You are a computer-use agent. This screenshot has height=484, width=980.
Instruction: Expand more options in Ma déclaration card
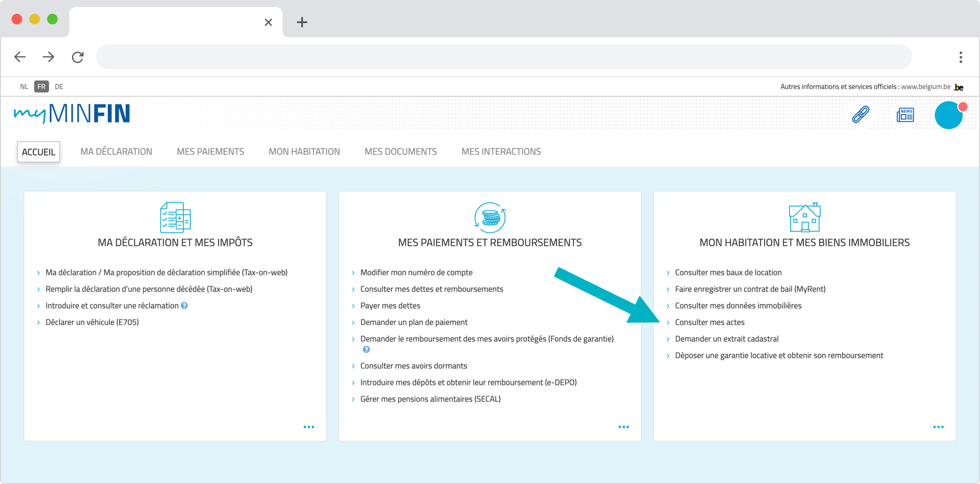[x=309, y=427]
